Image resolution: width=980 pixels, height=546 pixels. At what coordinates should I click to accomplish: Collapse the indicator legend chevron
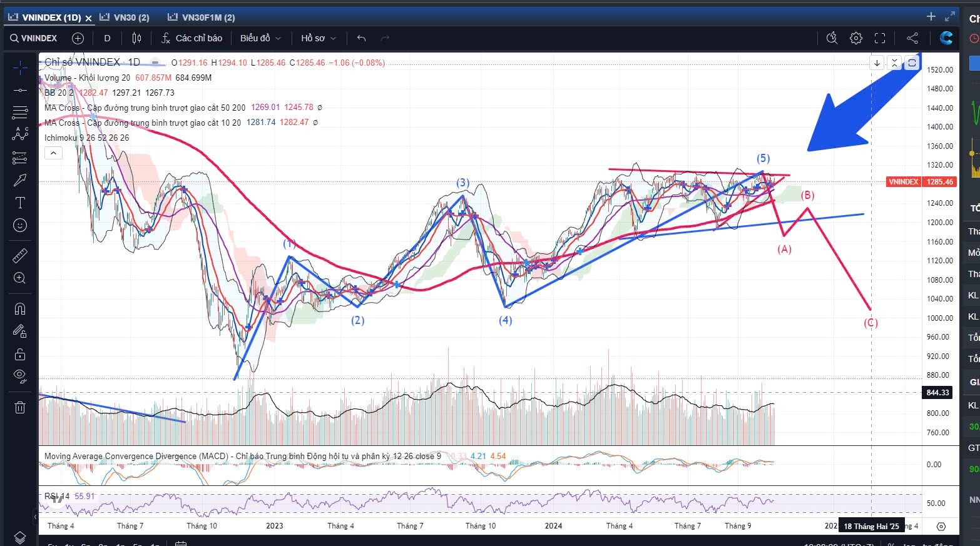[53, 153]
